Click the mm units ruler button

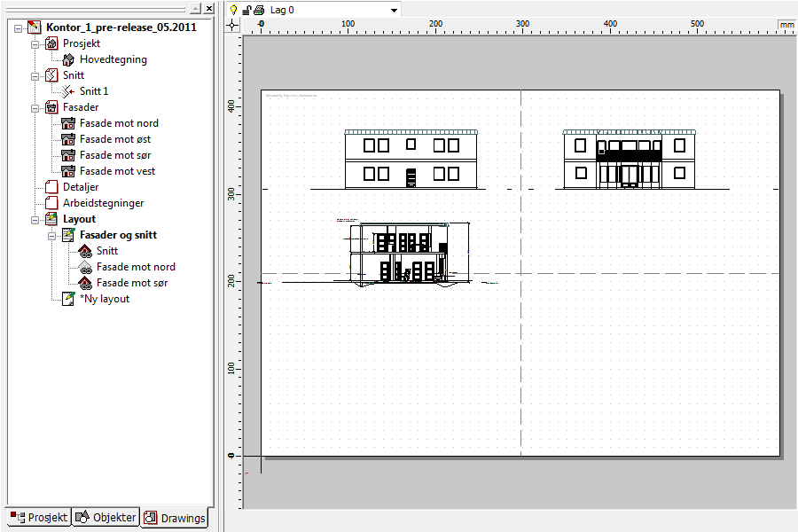pos(786,25)
